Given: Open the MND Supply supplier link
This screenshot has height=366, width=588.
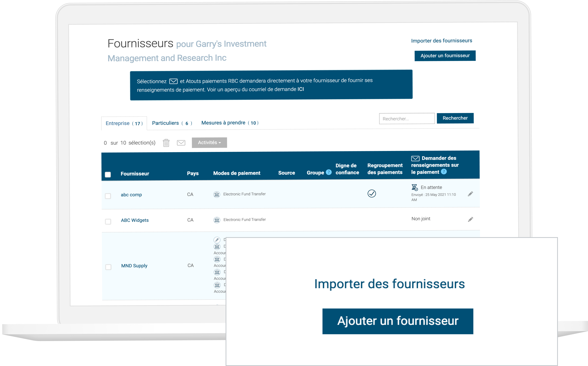Looking at the screenshot, I should (x=134, y=266).
